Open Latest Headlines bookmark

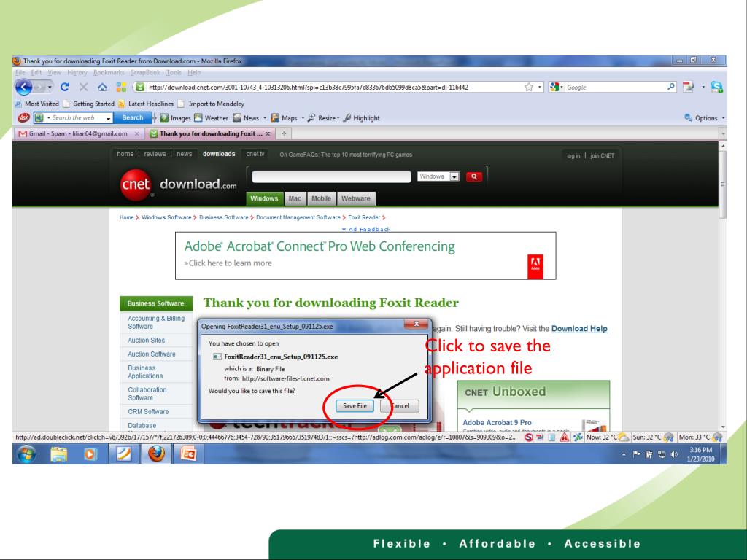click(146, 104)
